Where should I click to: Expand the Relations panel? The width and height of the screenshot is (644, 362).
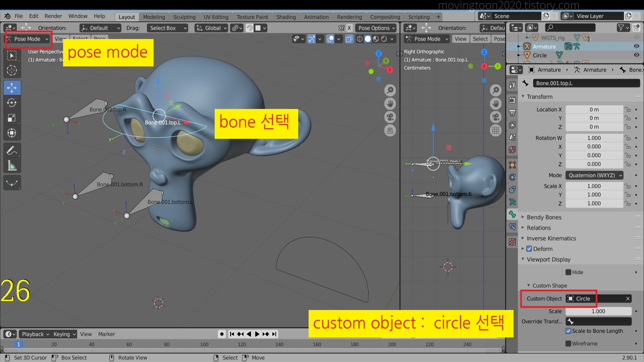539,228
